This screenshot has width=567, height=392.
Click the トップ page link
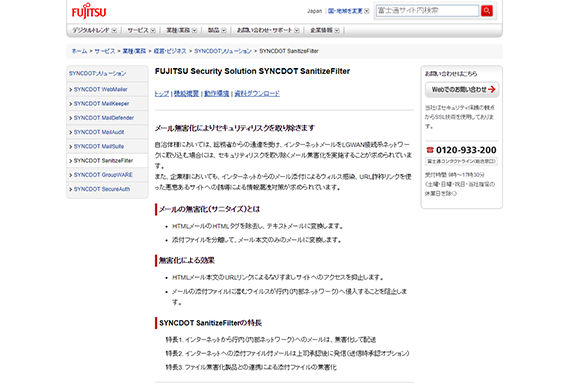(162, 94)
